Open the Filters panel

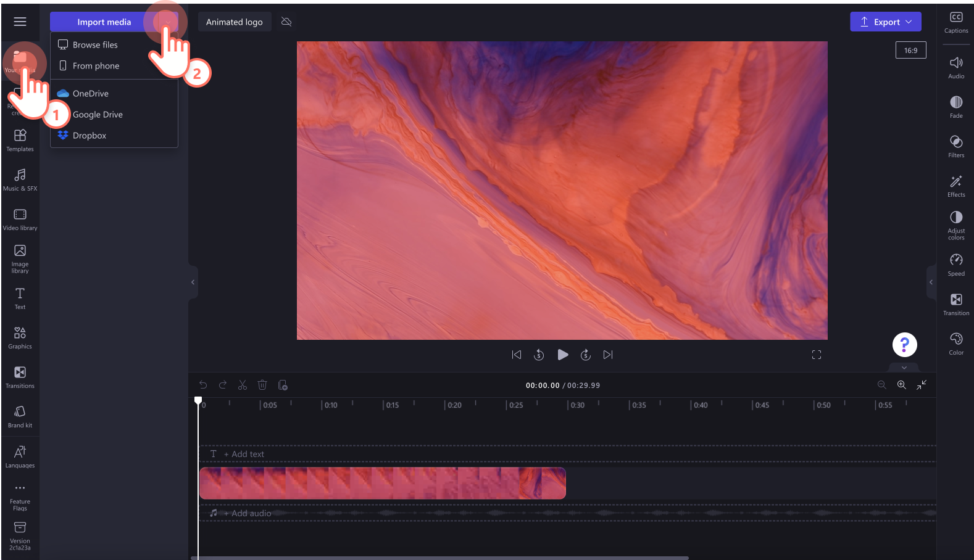[956, 146]
